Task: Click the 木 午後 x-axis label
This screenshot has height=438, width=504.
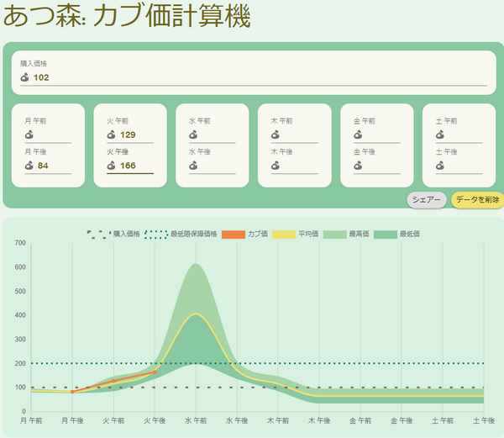Action: click(x=319, y=420)
